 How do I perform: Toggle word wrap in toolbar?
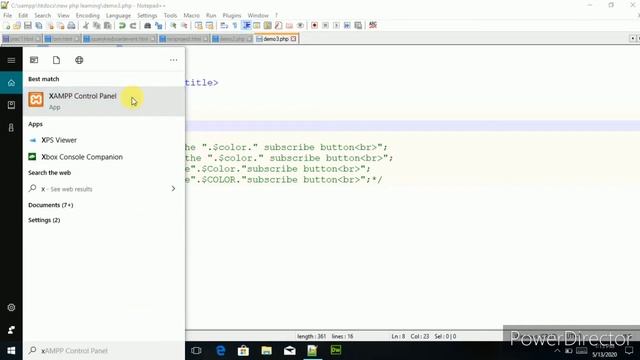(224, 25)
